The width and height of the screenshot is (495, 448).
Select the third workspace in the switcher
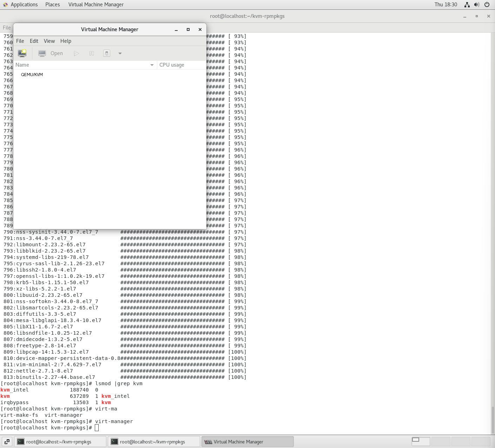click(461, 442)
